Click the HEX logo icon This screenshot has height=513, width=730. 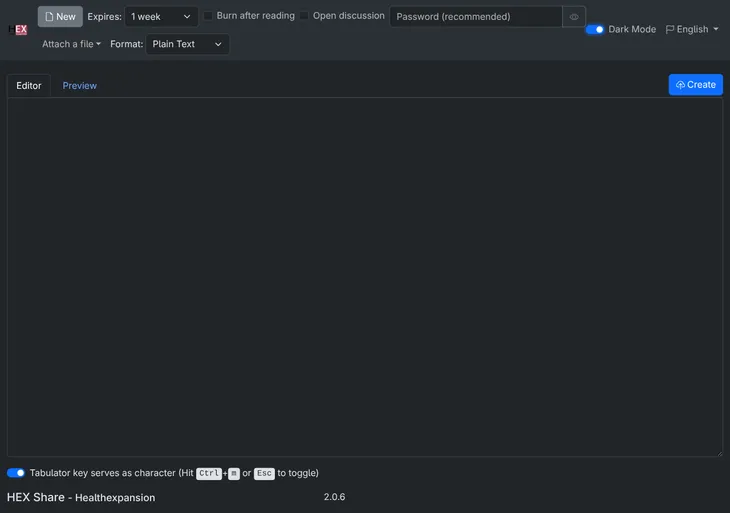18,30
